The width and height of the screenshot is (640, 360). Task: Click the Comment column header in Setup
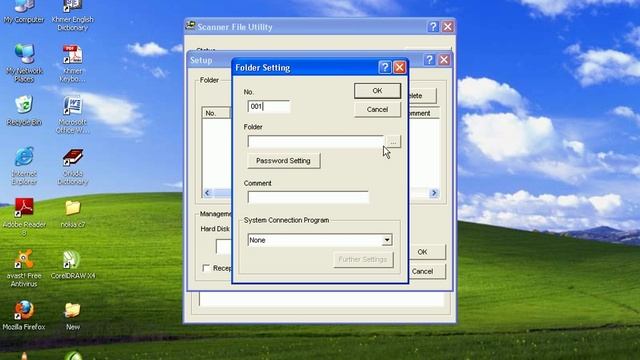coord(424,113)
